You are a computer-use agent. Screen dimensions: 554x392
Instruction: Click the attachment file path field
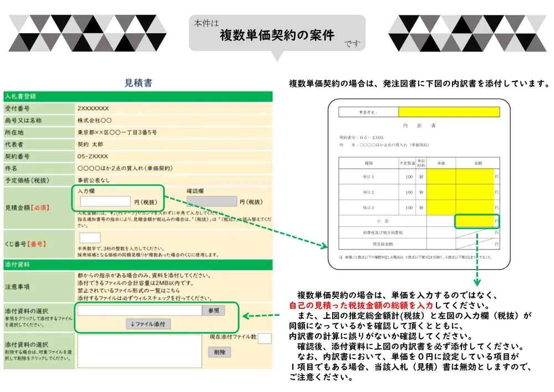coord(140,310)
